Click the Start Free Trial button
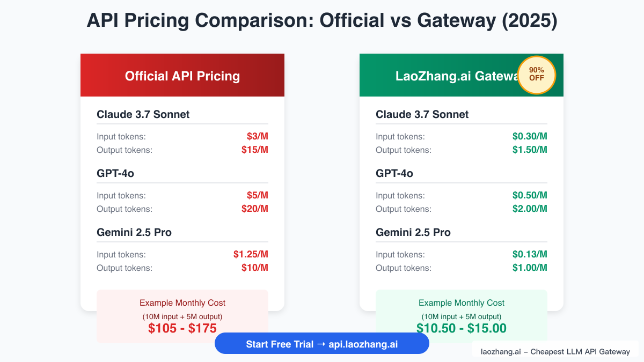 click(x=322, y=344)
